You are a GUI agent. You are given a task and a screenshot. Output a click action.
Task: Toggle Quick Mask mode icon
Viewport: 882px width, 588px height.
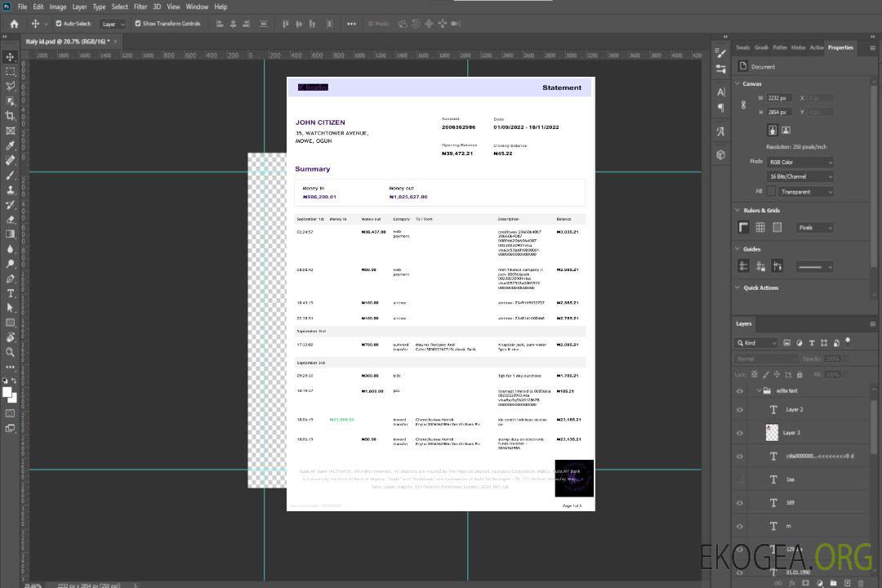(x=10, y=413)
